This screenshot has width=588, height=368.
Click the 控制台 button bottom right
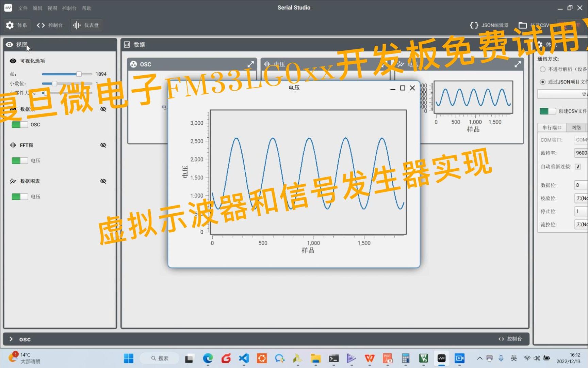pos(510,339)
